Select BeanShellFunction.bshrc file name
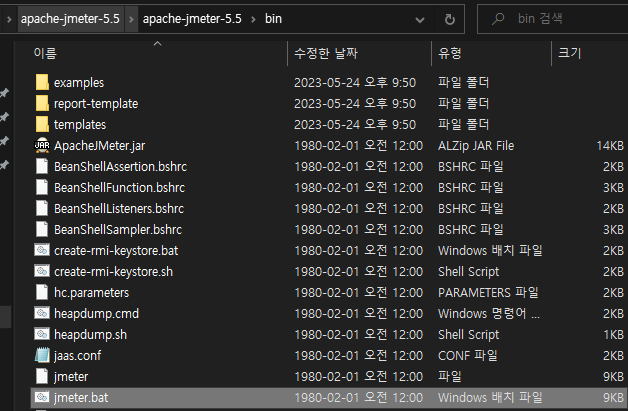 (x=120, y=188)
